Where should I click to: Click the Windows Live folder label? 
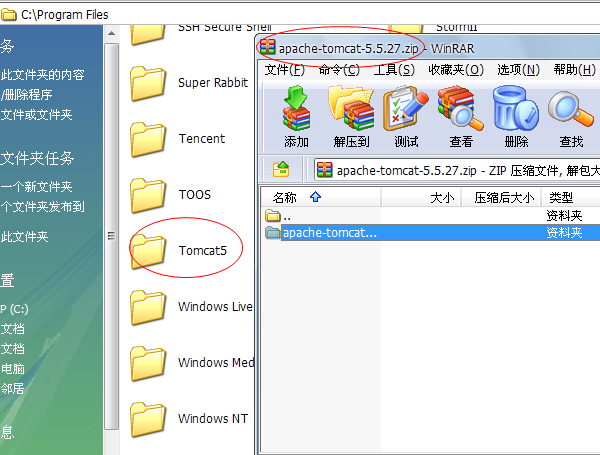(x=215, y=307)
